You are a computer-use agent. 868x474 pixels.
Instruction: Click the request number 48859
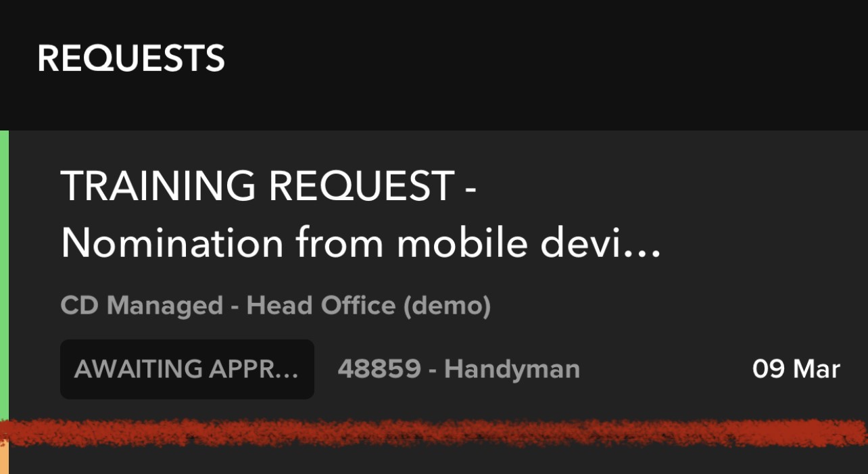point(379,369)
